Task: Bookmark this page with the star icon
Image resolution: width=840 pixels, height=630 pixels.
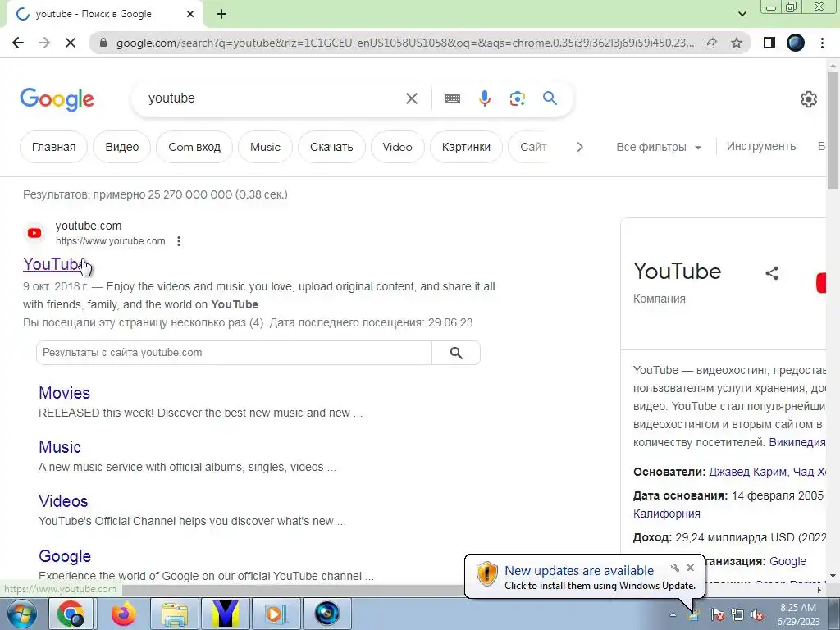Action: pyautogui.click(x=737, y=43)
